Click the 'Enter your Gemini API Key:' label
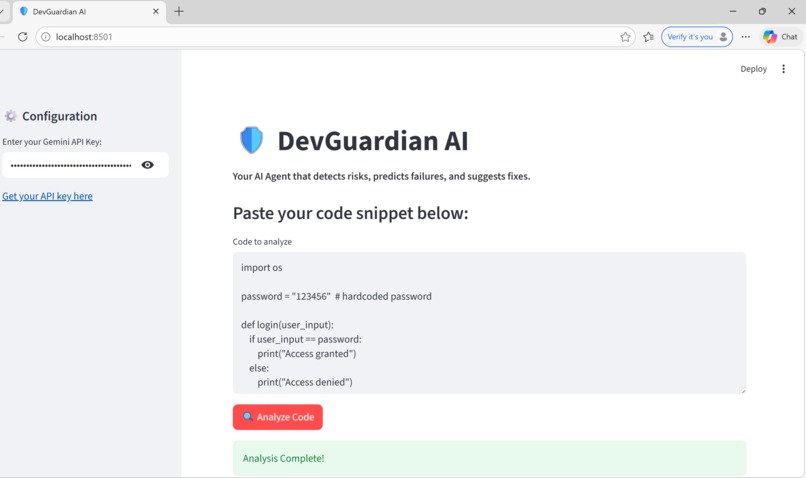The width and height of the screenshot is (806, 478). 52,142
